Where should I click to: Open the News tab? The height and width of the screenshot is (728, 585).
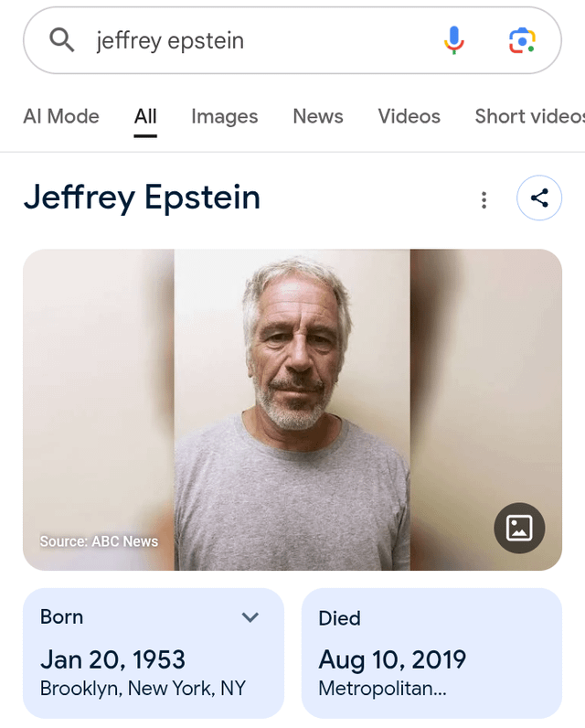point(318,116)
